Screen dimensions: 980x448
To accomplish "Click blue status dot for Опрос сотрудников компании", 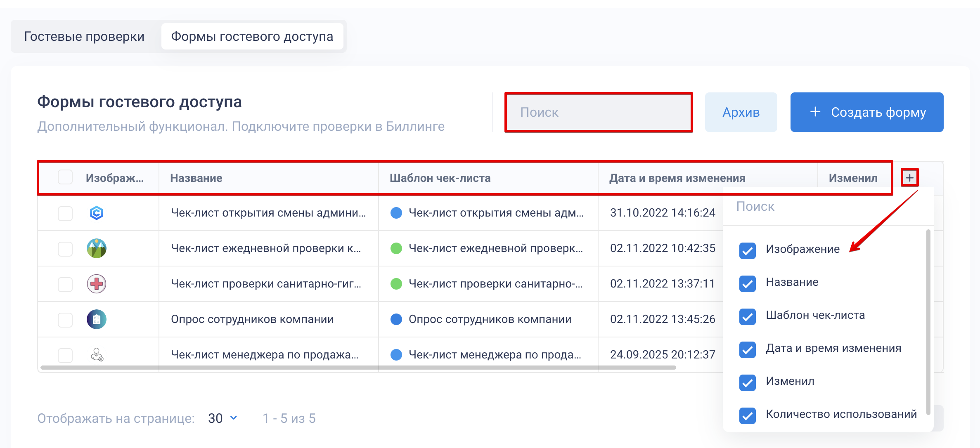I will tap(396, 319).
